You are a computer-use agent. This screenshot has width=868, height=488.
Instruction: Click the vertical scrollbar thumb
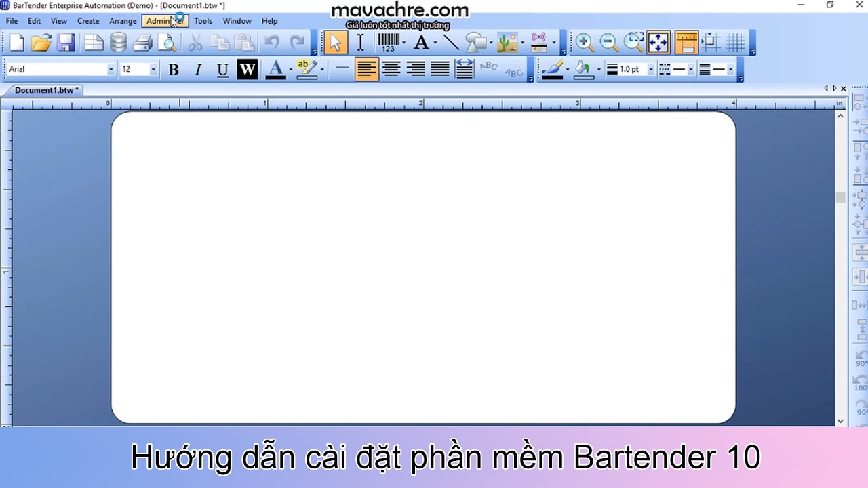click(x=841, y=197)
